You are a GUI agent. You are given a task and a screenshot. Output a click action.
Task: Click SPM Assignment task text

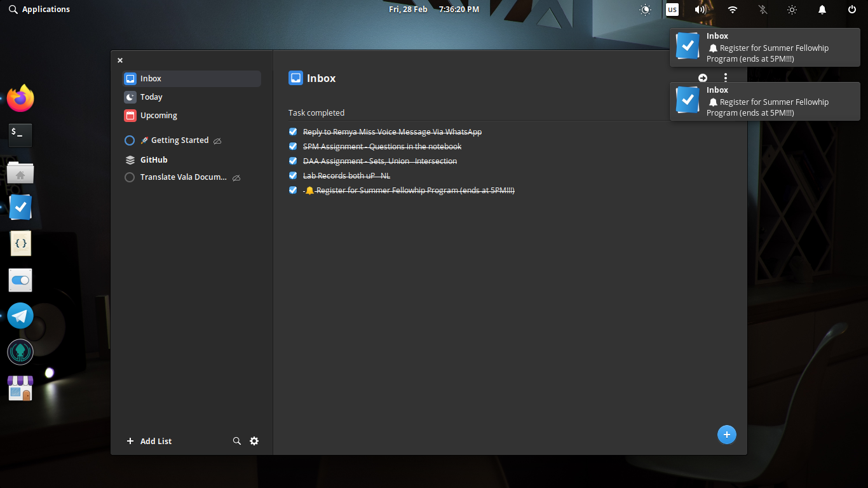(382, 147)
